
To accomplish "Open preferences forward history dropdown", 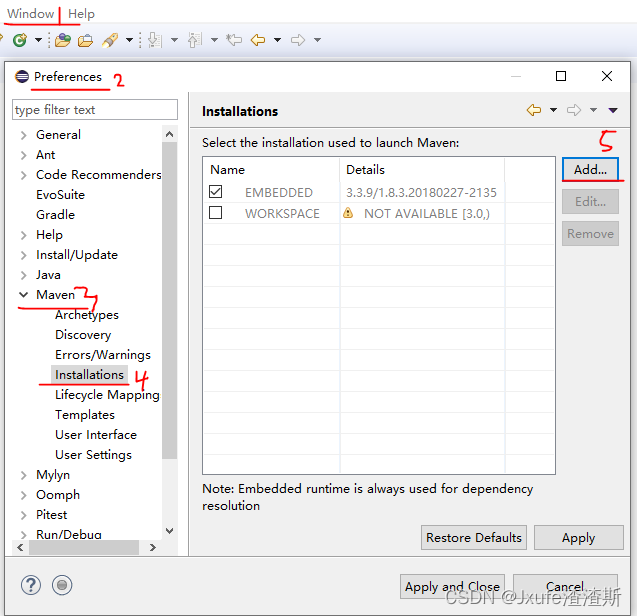I will (594, 110).
